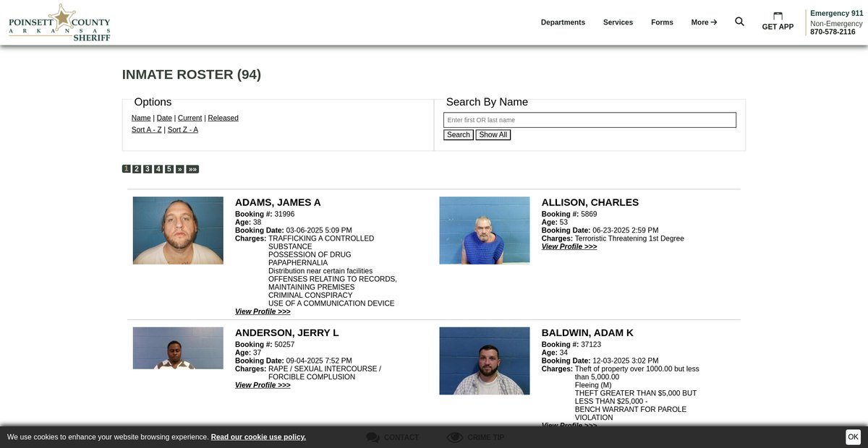Click TRAFFICKING A CONTROLLED SUBSTANCE charge
The width and height of the screenshot is (868, 448).
click(x=321, y=243)
